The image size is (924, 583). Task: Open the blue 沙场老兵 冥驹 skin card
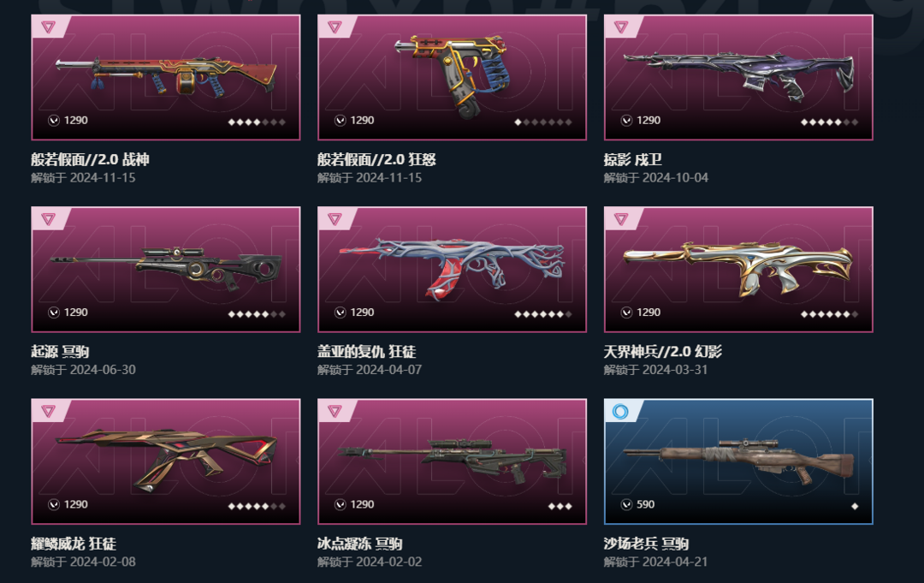click(x=738, y=461)
